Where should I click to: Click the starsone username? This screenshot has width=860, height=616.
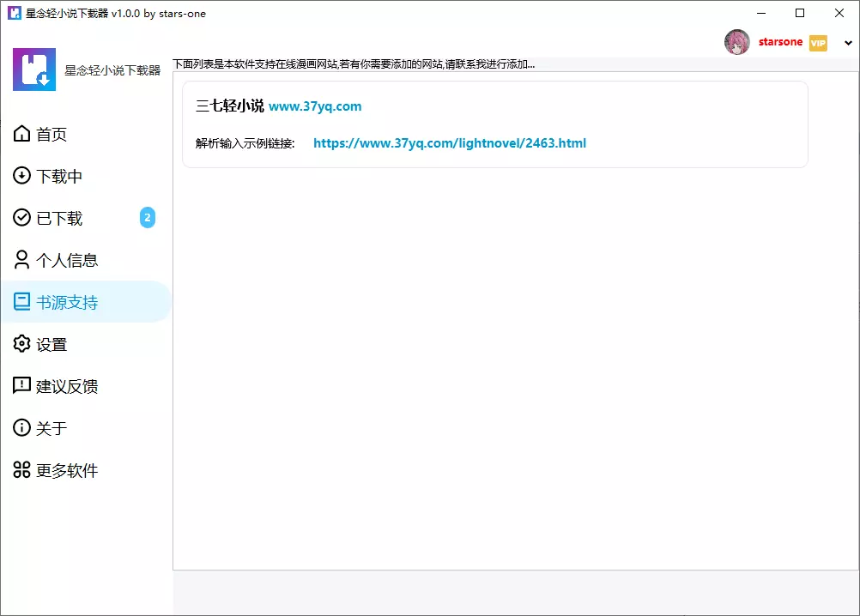click(780, 42)
